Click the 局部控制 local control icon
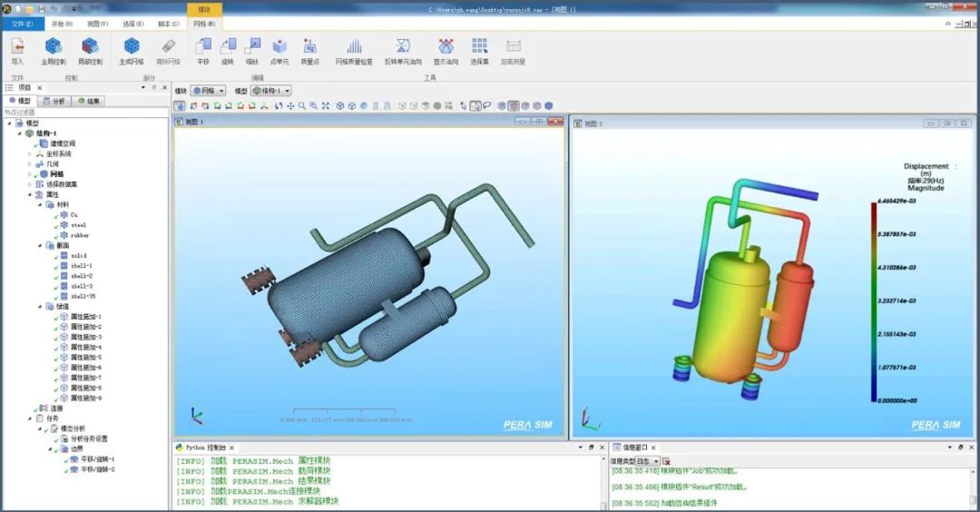Screen dimensions: 980x512 [90, 48]
